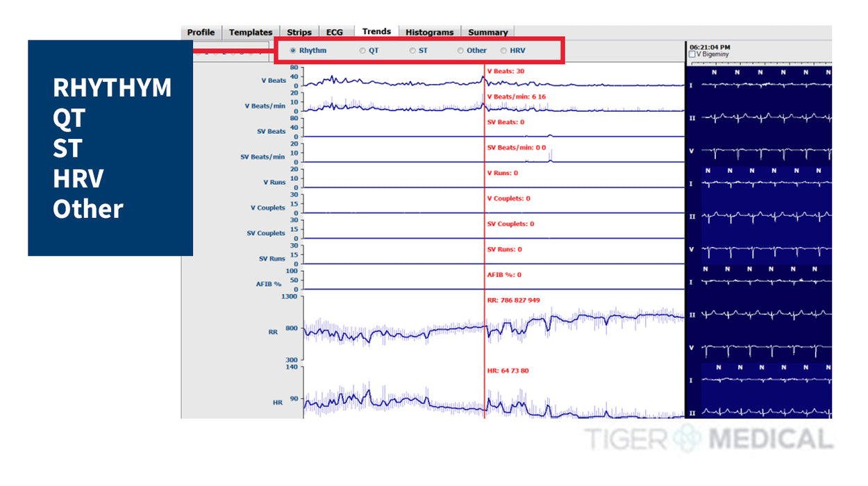Click the V Beats trend graph
The width and height of the screenshot is (868, 486).
coord(389,82)
